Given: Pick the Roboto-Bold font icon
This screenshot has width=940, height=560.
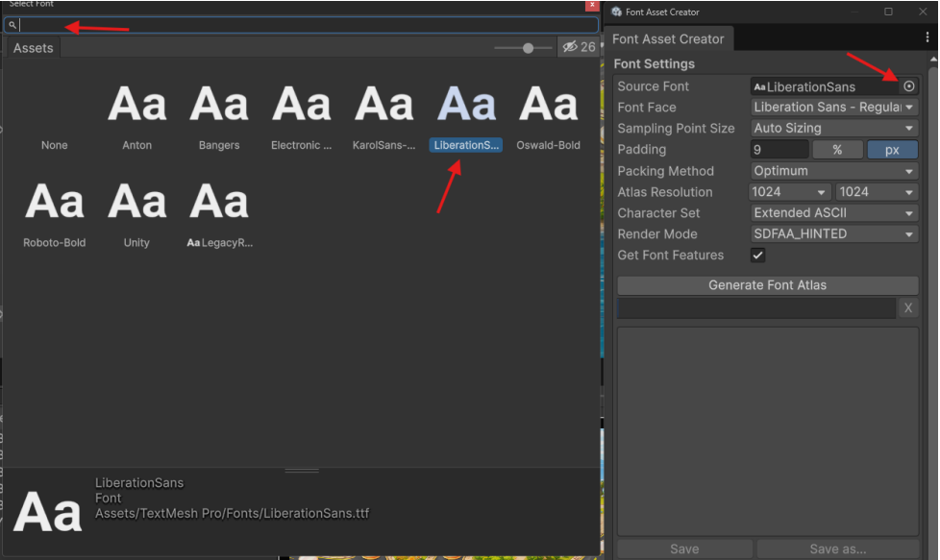Looking at the screenshot, I should [54, 202].
